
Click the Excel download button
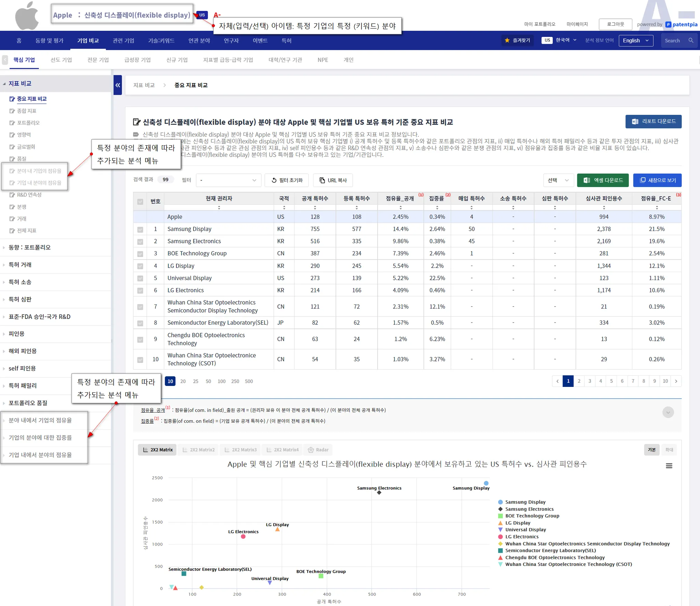[603, 180]
